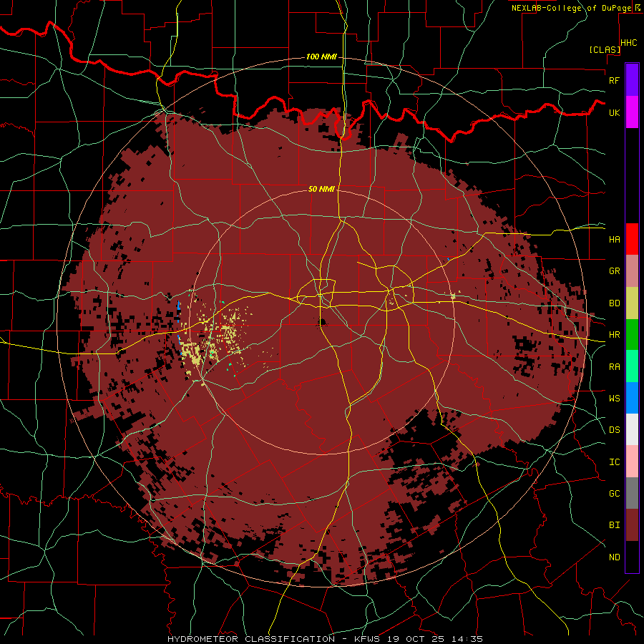This screenshot has height=644, width=644.
Task: Select the GR pink legend swatch
Action: point(632,271)
